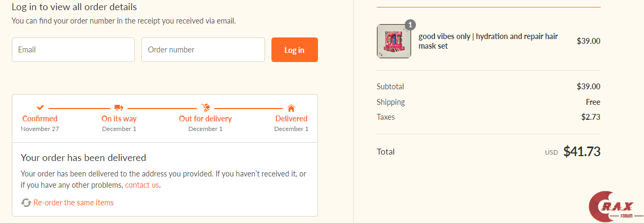Image resolution: width=644 pixels, height=223 pixels.
Task: Select the Delivered status label
Action: [x=291, y=119]
